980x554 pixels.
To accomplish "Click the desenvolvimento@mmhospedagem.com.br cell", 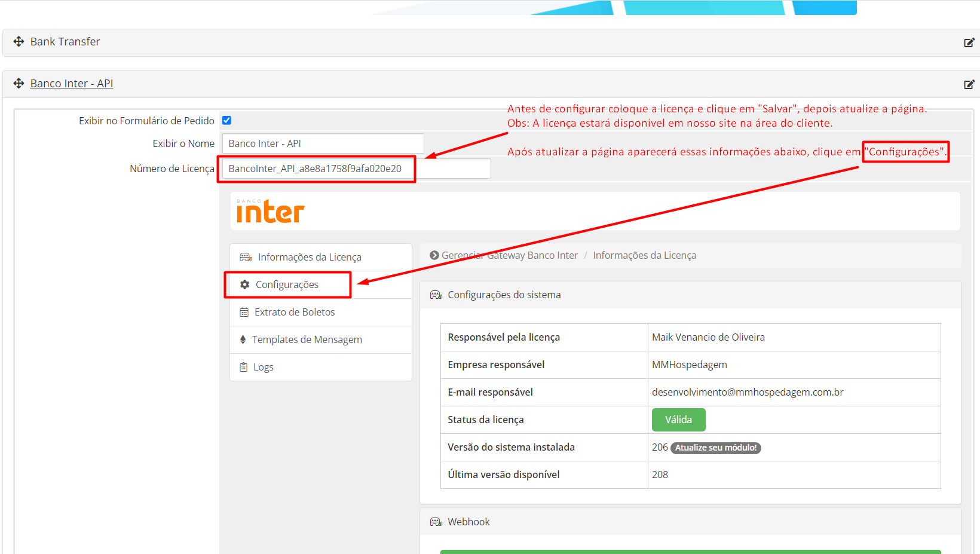I will 794,392.
